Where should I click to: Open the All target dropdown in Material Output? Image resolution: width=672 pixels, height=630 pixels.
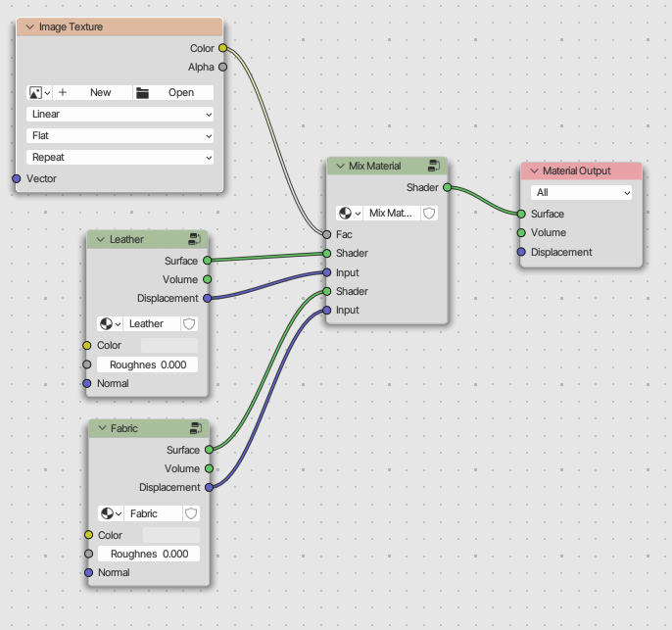tap(581, 192)
